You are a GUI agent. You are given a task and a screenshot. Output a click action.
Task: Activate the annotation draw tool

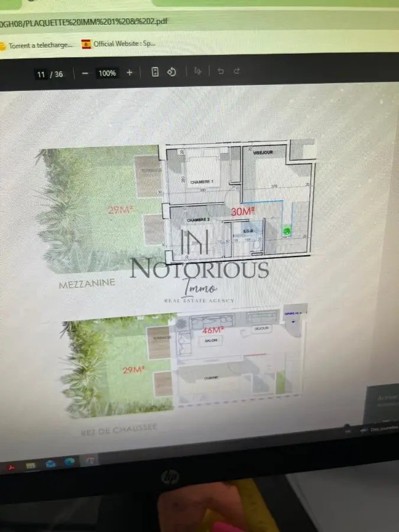tap(198, 71)
